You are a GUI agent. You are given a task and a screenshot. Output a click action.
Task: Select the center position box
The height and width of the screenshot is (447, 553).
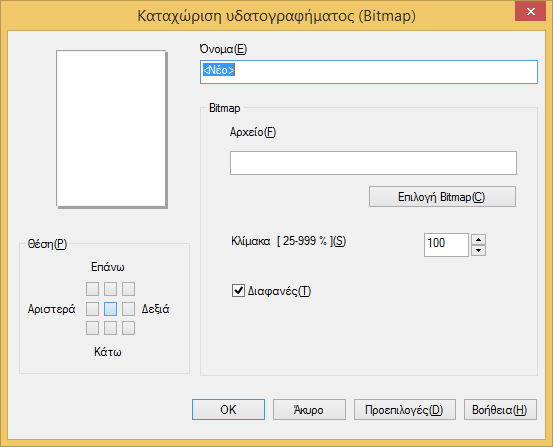110,309
